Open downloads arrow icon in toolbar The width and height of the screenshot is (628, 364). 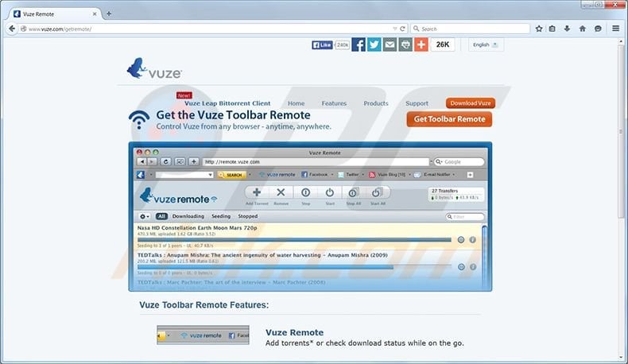pyautogui.click(x=567, y=29)
